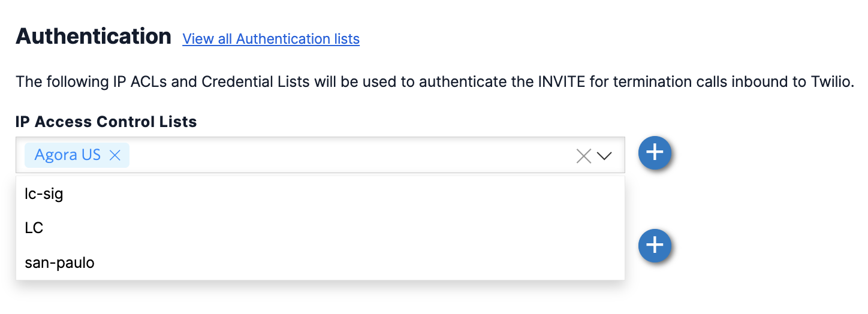Click the IP Access Control Lists label

pos(106,122)
